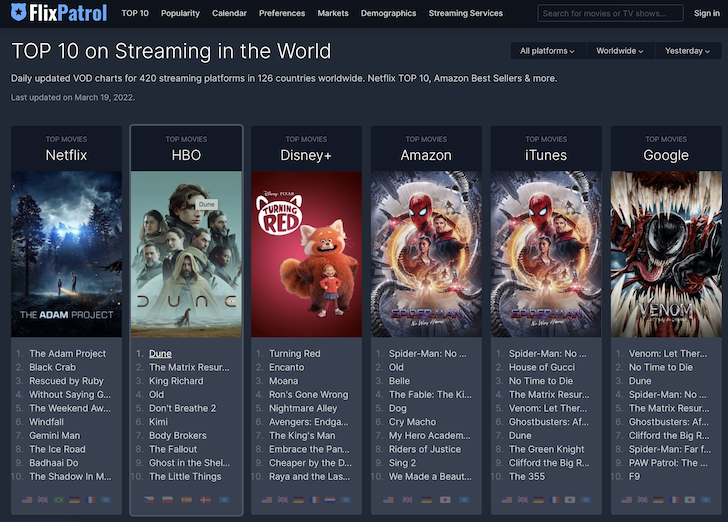Open the Disney+ top movies heading
Image resolution: width=728 pixels, height=522 pixels.
coord(306,155)
